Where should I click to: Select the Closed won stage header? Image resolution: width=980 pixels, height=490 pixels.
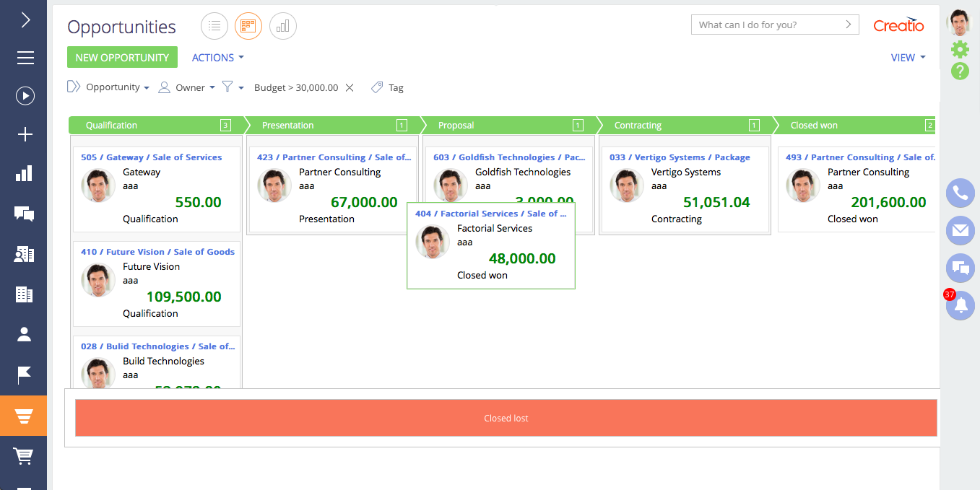(x=855, y=126)
